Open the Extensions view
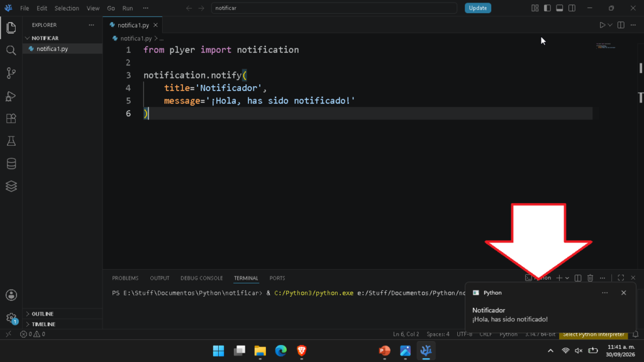This screenshot has width=644, height=362. pyautogui.click(x=11, y=119)
